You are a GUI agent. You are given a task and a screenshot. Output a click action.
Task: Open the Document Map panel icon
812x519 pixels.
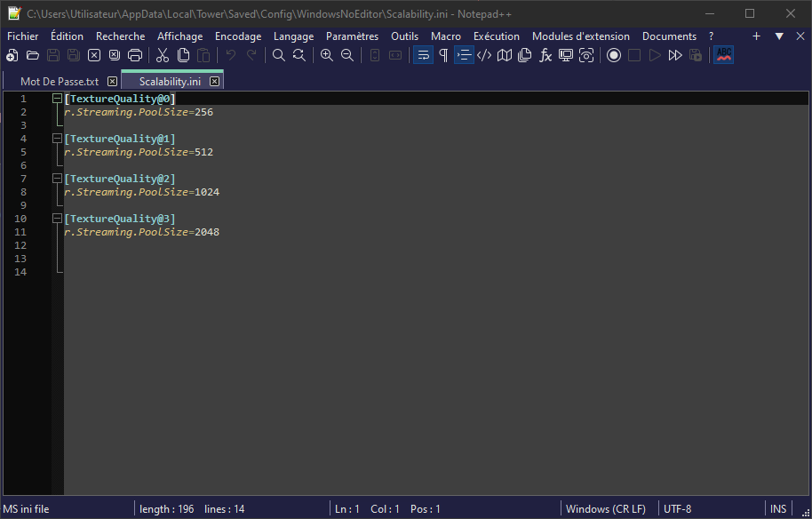coord(505,55)
